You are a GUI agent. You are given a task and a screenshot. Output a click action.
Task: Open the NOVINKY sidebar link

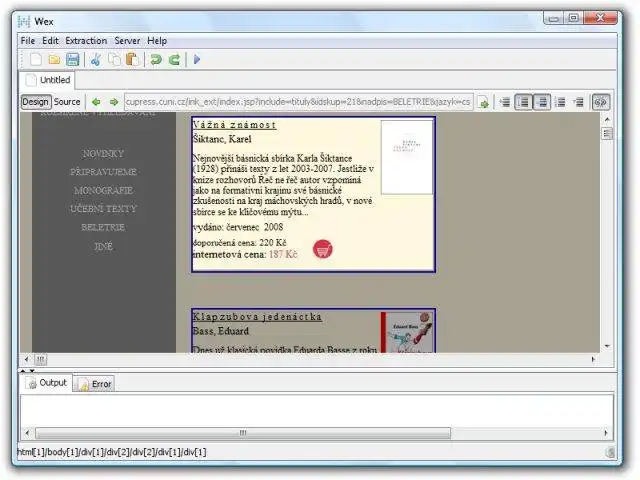tap(103, 154)
